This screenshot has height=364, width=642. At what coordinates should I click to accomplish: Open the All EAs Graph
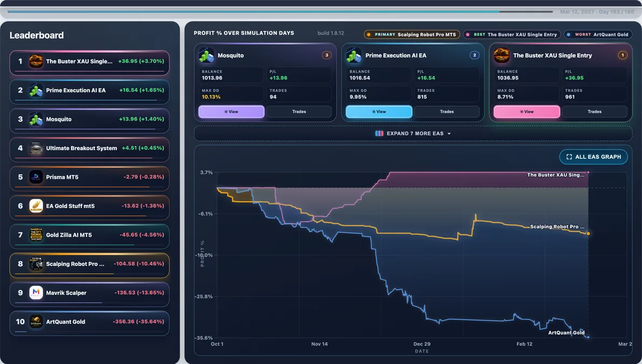(594, 157)
